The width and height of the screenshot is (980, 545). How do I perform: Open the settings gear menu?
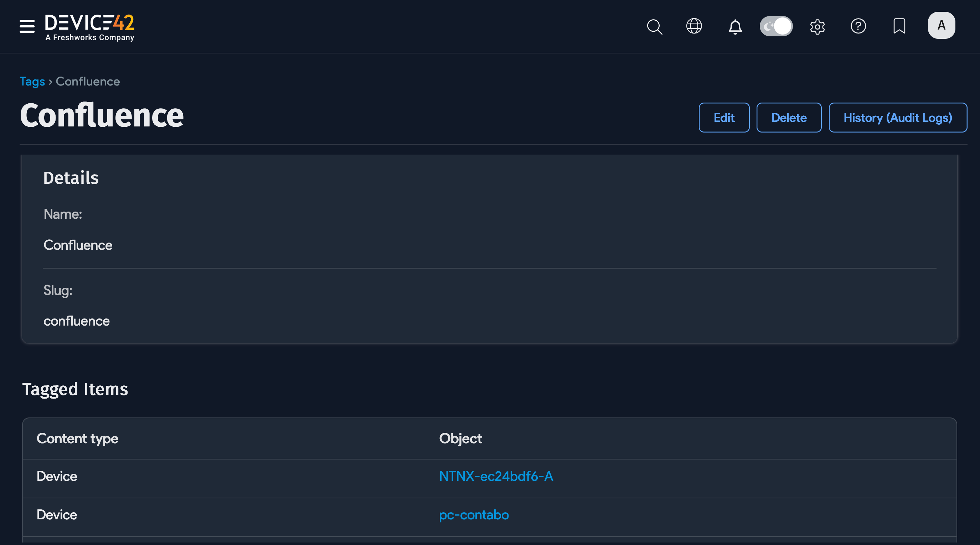817,26
